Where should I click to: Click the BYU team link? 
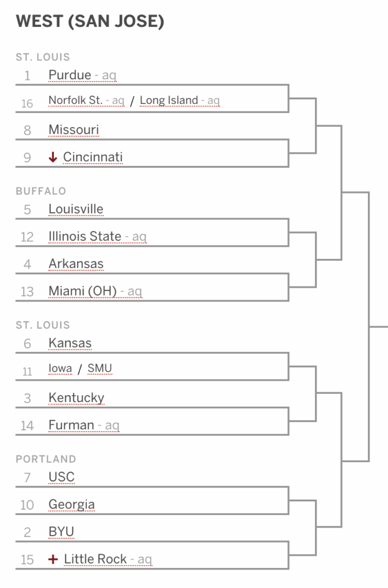click(62, 532)
